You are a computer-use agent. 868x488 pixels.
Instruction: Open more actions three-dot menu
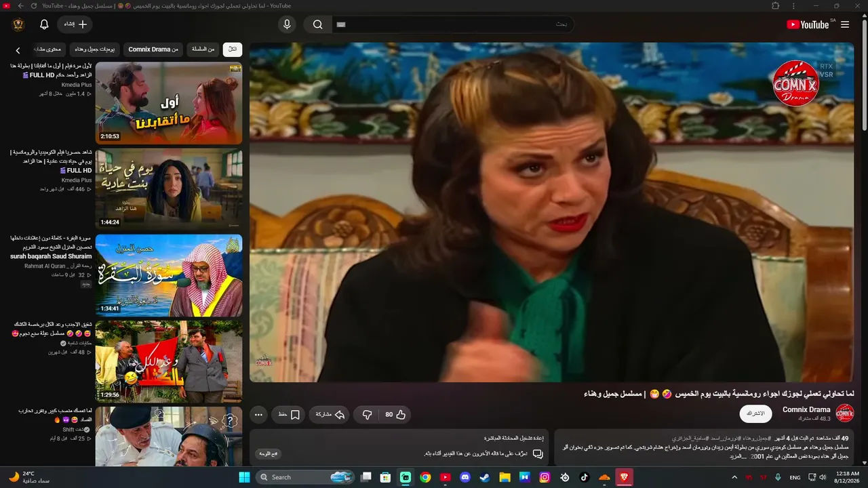[x=258, y=414]
